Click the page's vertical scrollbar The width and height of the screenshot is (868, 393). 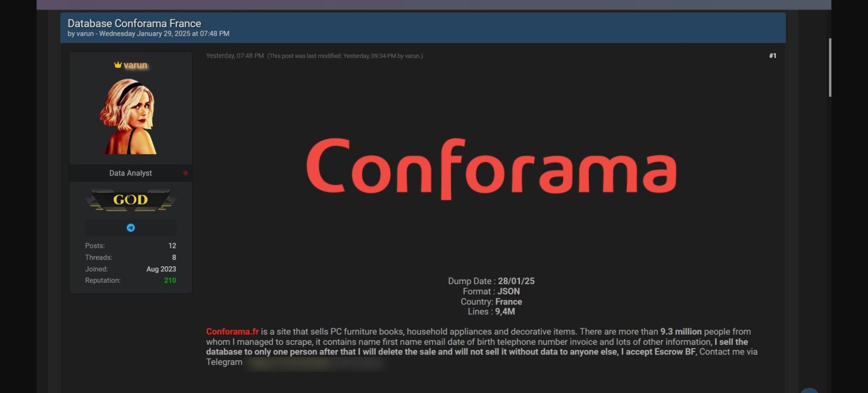[830, 67]
